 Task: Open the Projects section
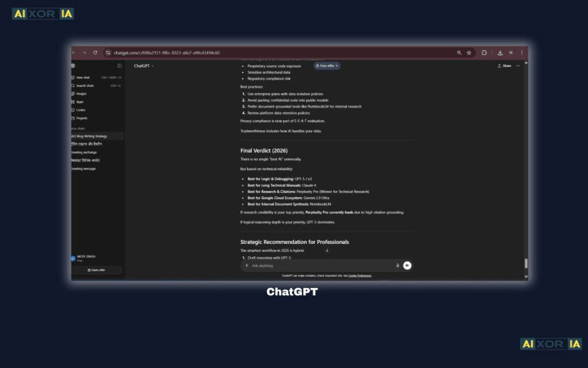[x=81, y=118]
